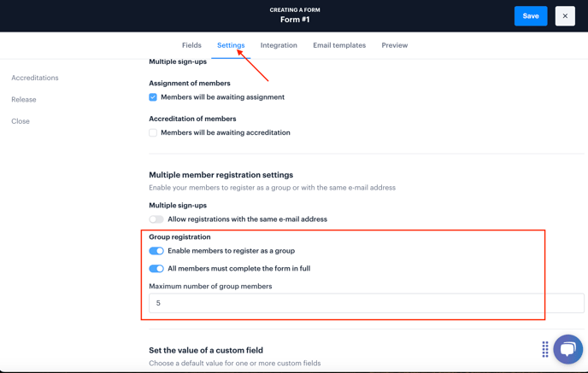Click the dotted grip icon beside chat
The height and width of the screenshot is (373, 588).
click(545, 349)
